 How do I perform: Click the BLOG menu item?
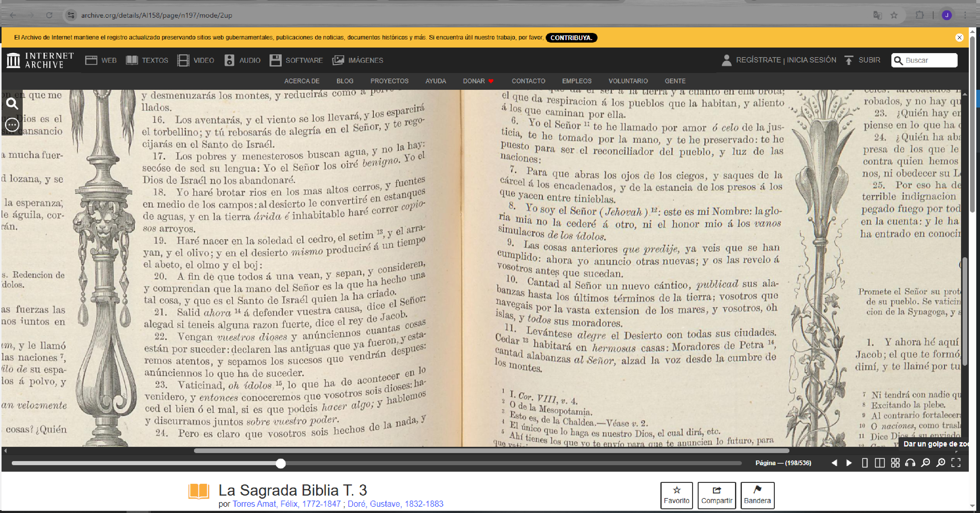pos(345,81)
